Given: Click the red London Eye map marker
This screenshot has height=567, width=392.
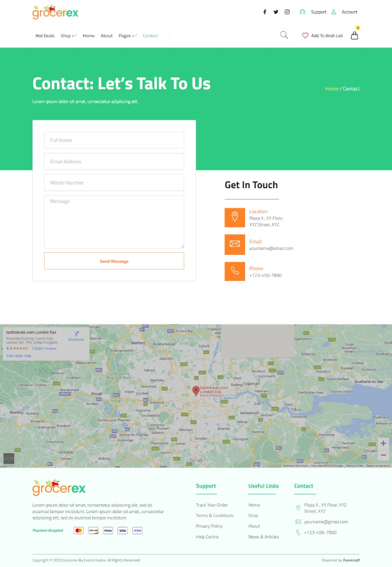Looking at the screenshot, I should point(196,391).
